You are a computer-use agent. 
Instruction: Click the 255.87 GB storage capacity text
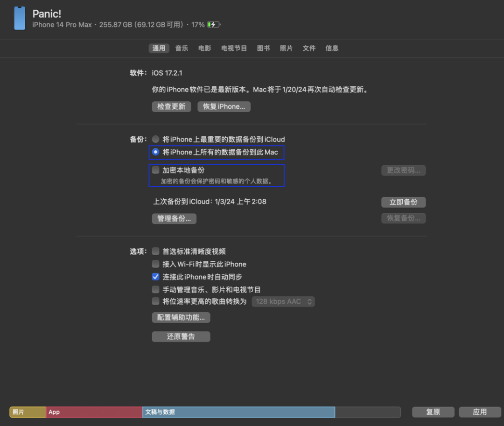click(x=116, y=25)
